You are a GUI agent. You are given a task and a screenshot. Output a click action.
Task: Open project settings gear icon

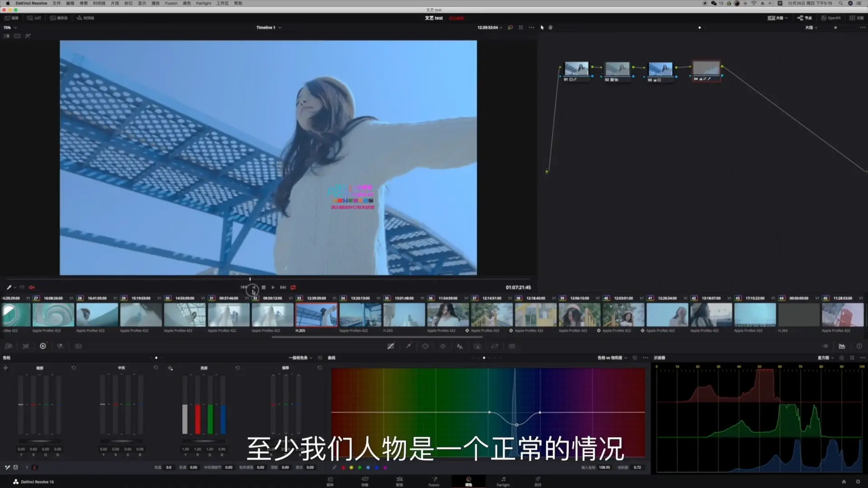tap(858, 482)
